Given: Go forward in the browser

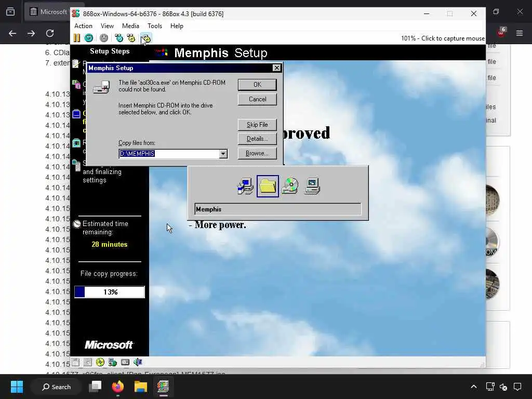Looking at the screenshot, I should [x=31, y=33].
